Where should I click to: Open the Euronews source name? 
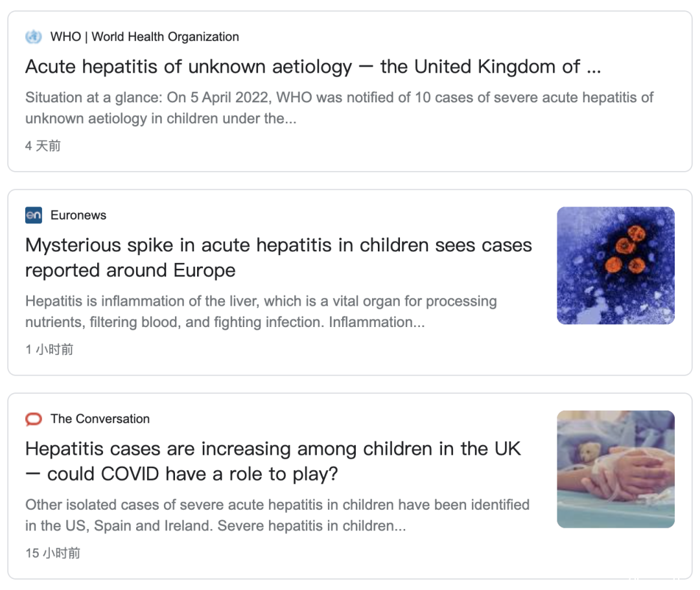point(78,215)
